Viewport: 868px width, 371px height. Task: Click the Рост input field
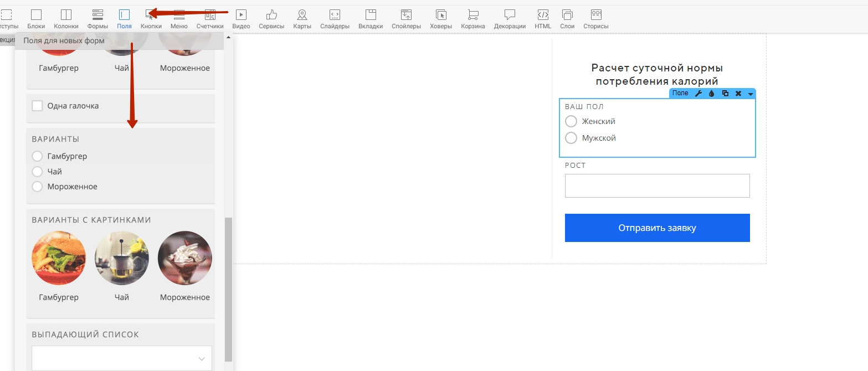click(657, 185)
